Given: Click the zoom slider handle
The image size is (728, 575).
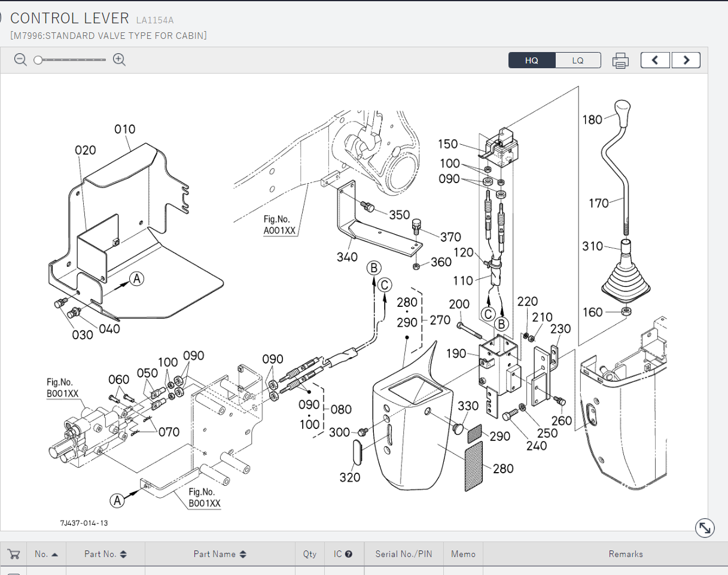Looking at the screenshot, I should pyautogui.click(x=38, y=60).
